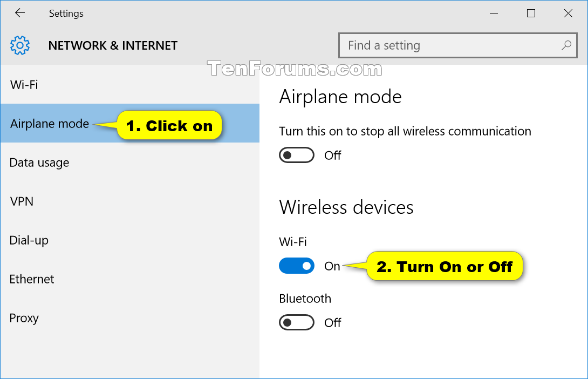Toggle the Airplane mode switch
588x379 pixels.
[x=297, y=155]
